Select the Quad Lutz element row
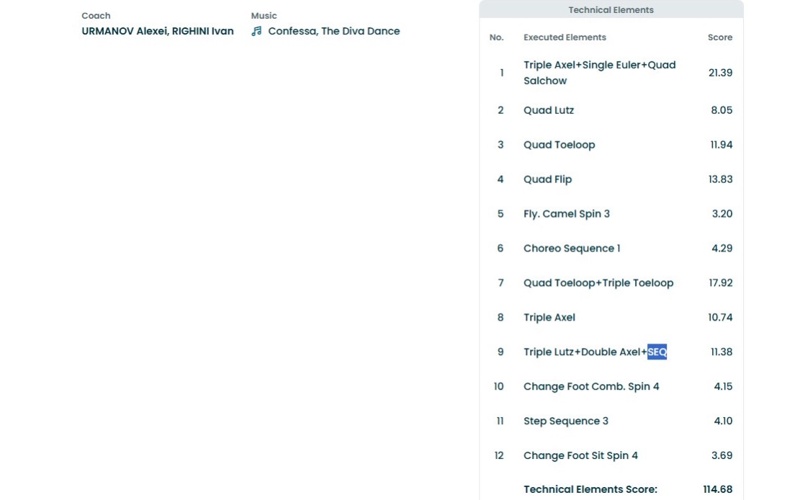Screen dimensions: 800x500 tap(549, 110)
